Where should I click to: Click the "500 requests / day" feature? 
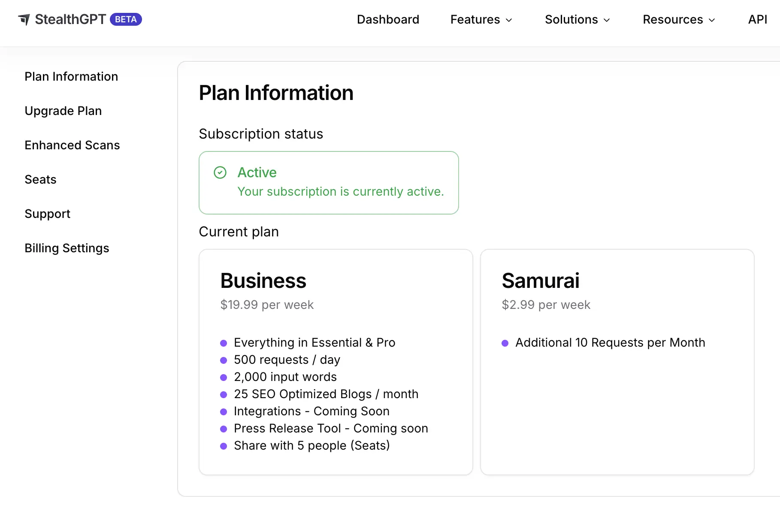pos(287,360)
